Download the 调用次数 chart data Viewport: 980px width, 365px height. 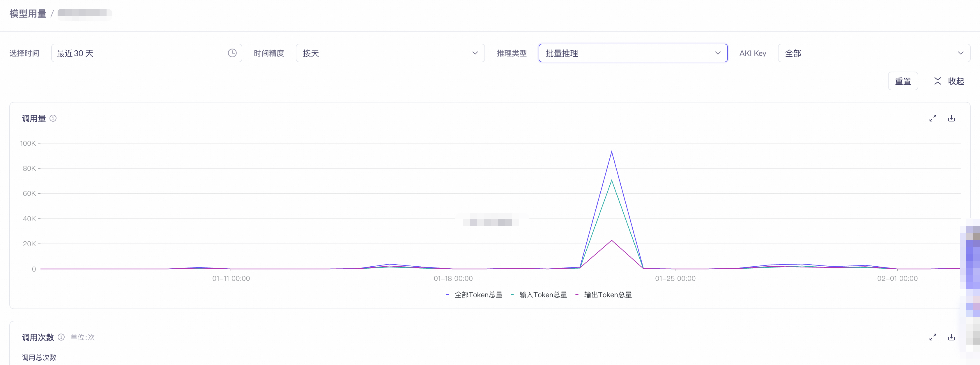[951, 337]
